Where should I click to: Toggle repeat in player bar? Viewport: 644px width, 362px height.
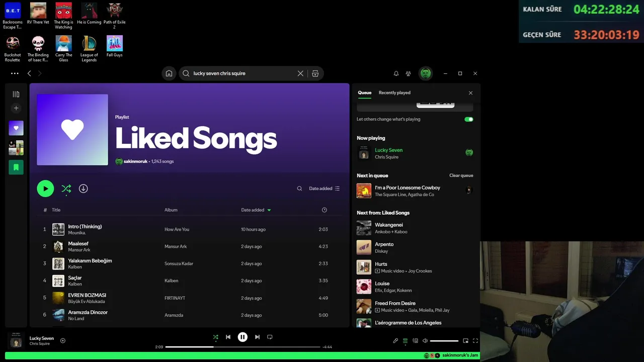pos(270,337)
